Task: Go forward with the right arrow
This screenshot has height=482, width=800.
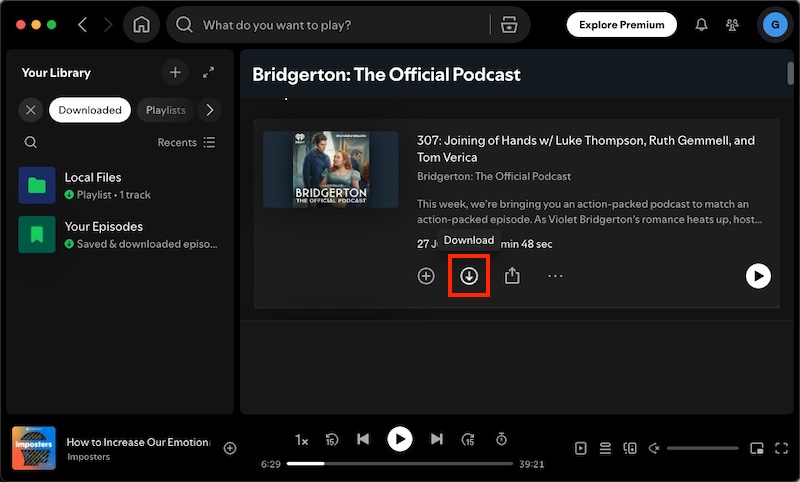Action: pos(108,24)
